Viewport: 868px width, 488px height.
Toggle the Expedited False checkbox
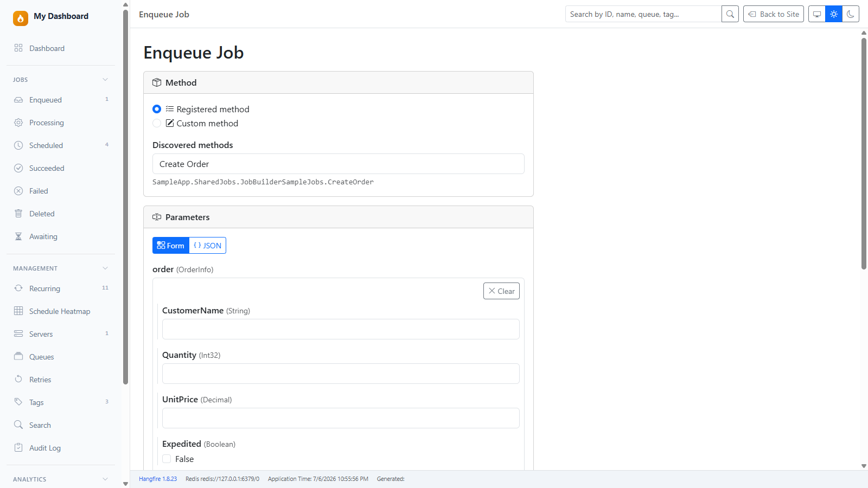click(x=167, y=459)
